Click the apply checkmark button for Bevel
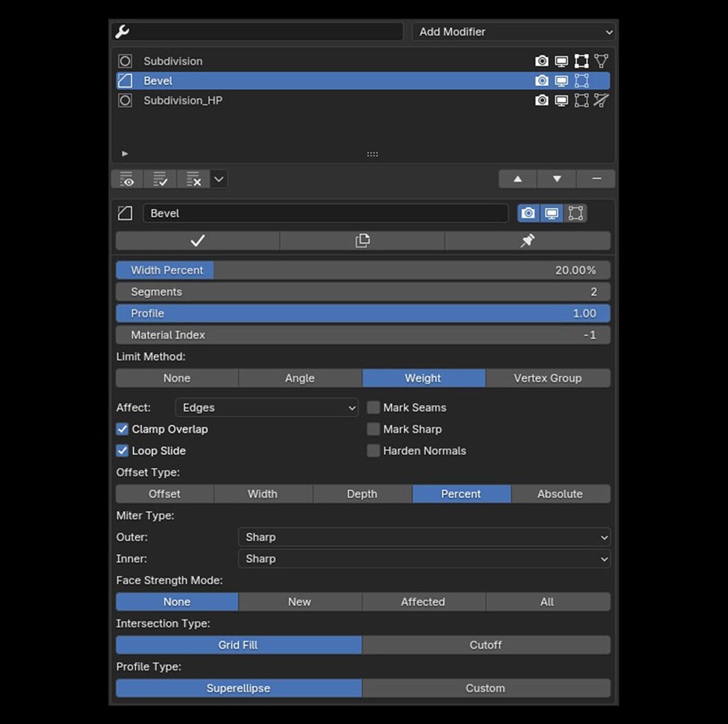 click(x=198, y=241)
